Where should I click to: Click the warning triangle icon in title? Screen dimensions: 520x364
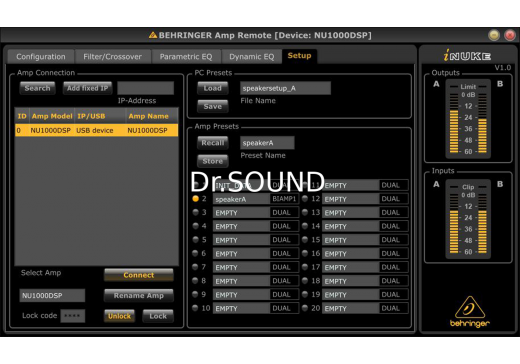153,35
